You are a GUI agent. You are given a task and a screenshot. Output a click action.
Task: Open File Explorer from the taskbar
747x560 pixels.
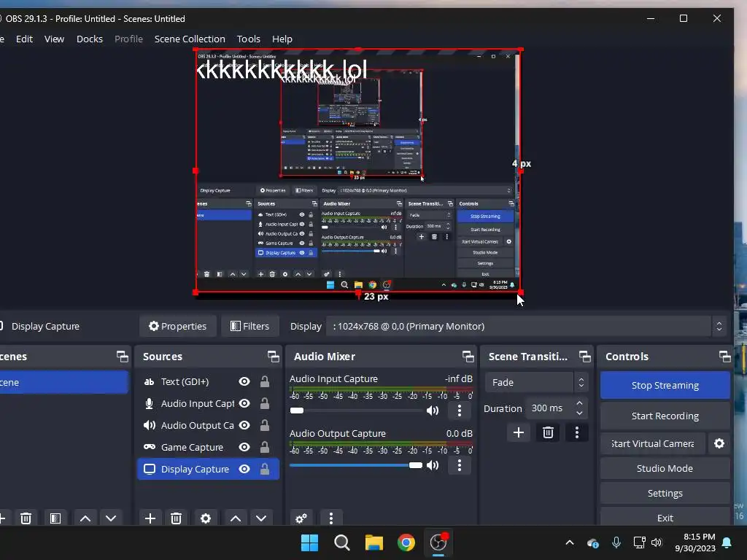pyautogui.click(x=374, y=542)
